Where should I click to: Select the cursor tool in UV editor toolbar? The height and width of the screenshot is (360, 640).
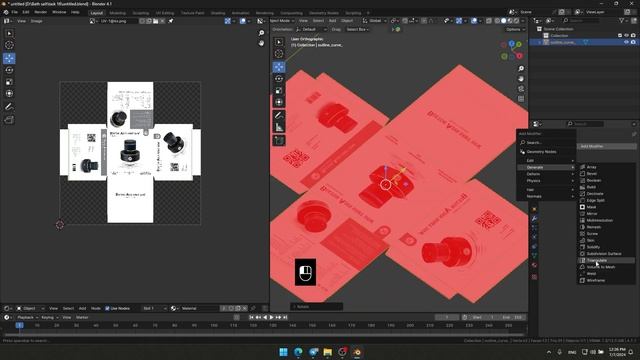(x=9, y=45)
